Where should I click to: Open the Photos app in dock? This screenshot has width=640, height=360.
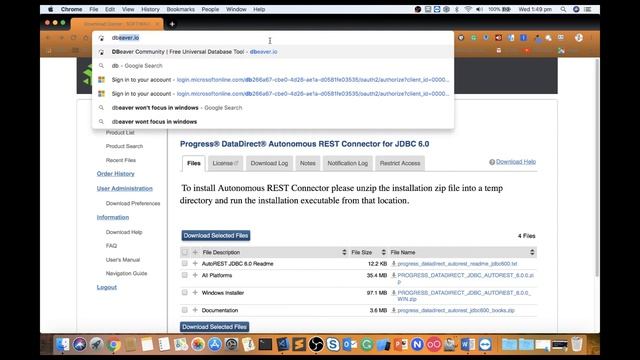tap(198, 344)
